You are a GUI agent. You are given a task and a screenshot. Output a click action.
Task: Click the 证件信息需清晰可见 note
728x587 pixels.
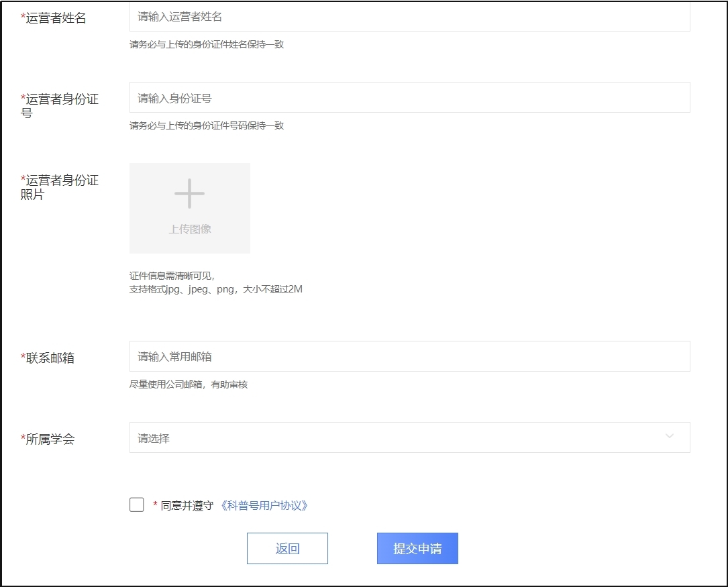pyautogui.click(x=172, y=276)
